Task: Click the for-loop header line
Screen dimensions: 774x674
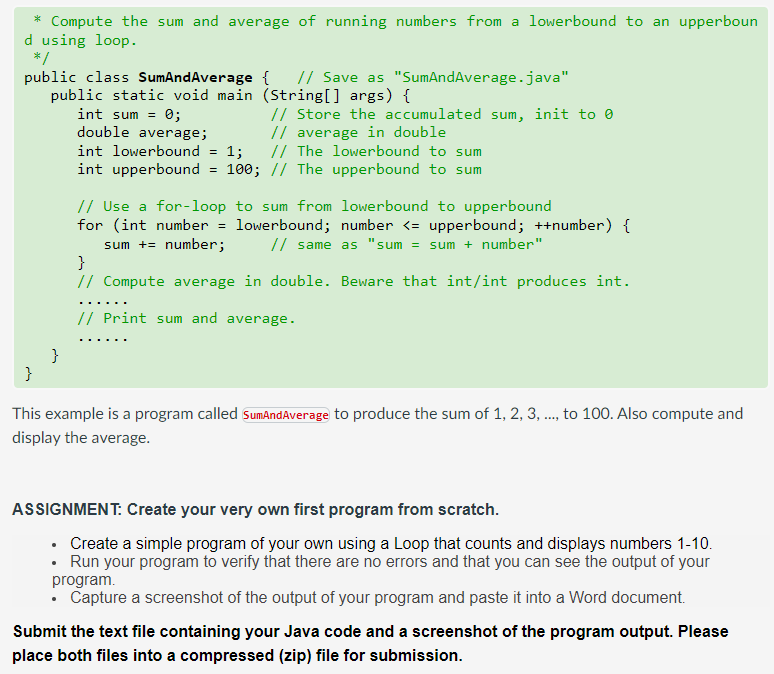Action: pos(353,226)
